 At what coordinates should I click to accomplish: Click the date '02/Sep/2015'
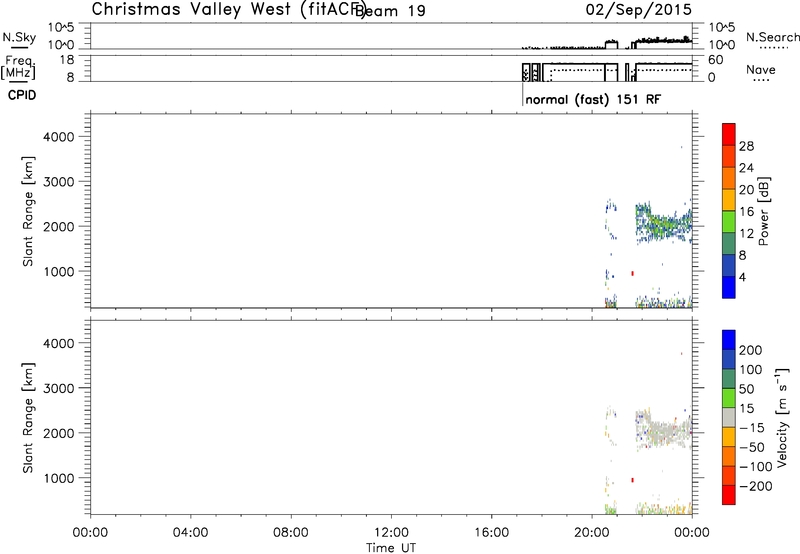pyautogui.click(x=639, y=9)
